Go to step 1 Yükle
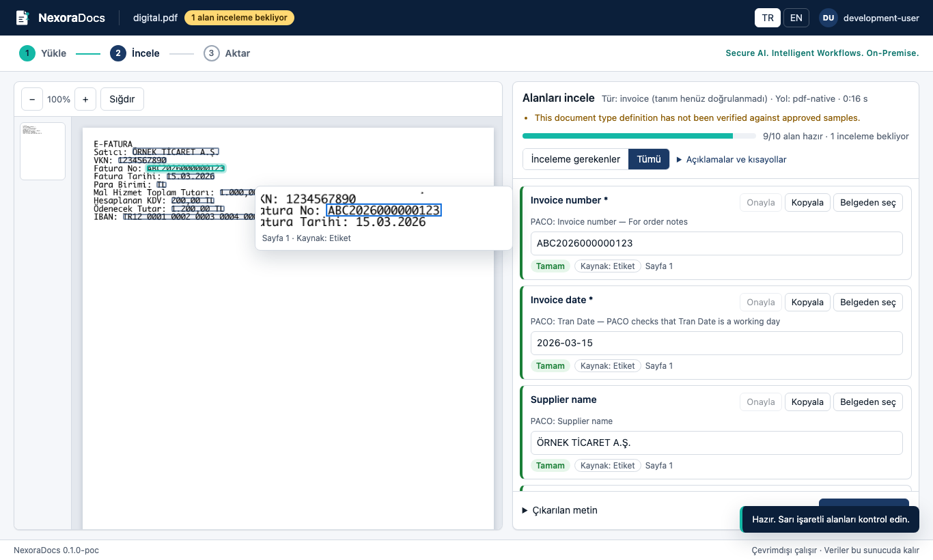Image resolution: width=933 pixels, height=560 pixels. [43, 53]
